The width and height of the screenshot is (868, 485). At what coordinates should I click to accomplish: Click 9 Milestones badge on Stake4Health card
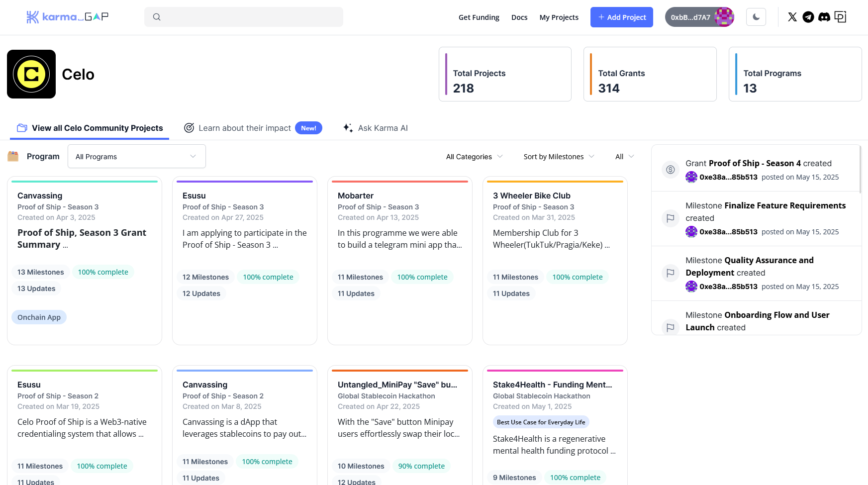tap(514, 478)
